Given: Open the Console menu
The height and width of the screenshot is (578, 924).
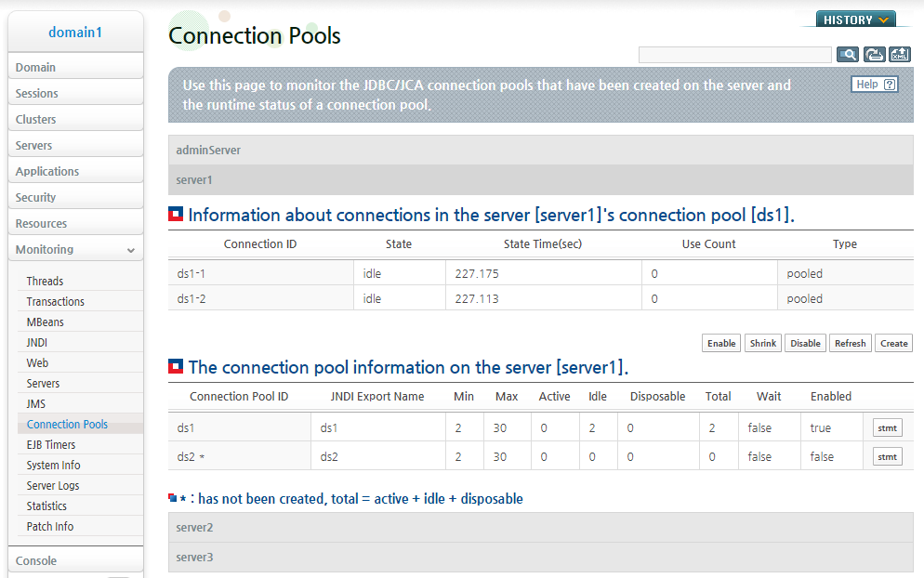Looking at the screenshot, I should (76, 560).
